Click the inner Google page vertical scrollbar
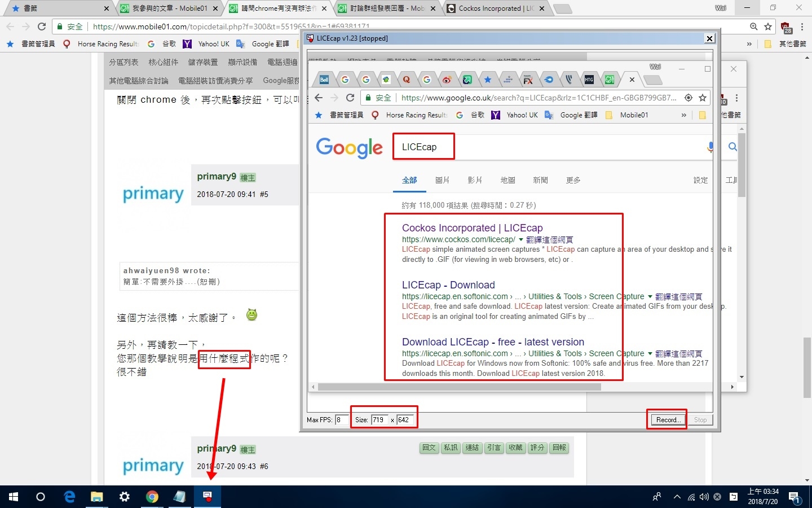Image resolution: width=812 pixels, height=508 pixels. [x=742, y=165]
